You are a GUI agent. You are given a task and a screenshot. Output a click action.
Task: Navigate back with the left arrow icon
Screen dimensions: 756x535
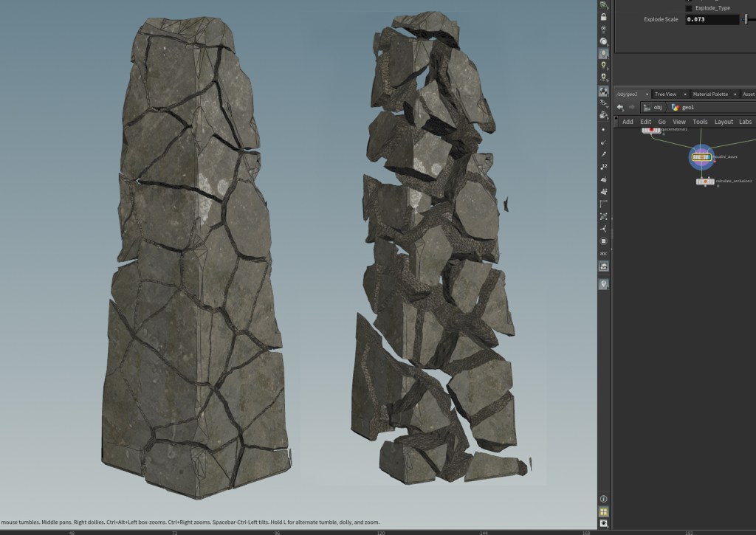pos(620,108)
